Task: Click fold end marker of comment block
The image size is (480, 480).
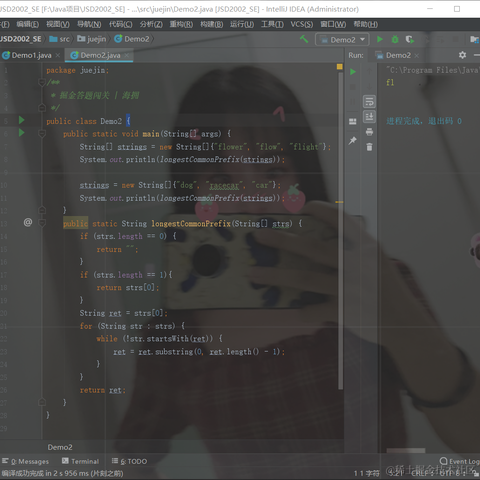Action: pyautogui.click(x=42, y=107)
